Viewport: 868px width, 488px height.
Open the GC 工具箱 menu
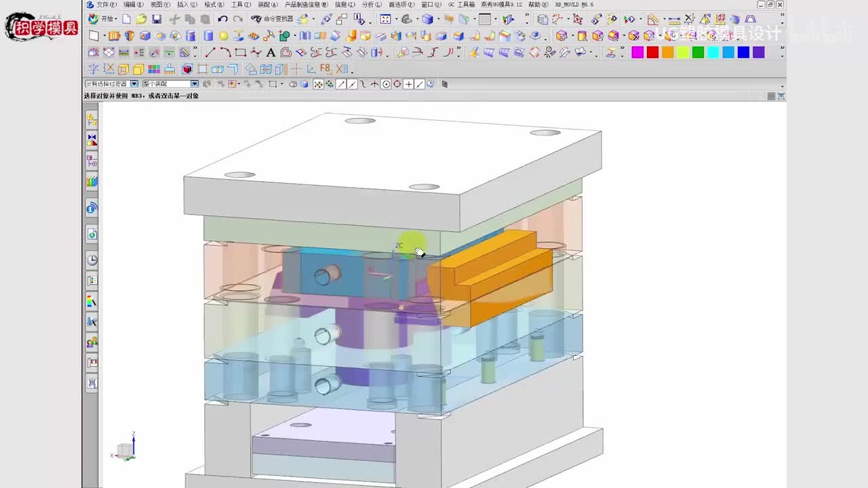click(x=461, y=5)
